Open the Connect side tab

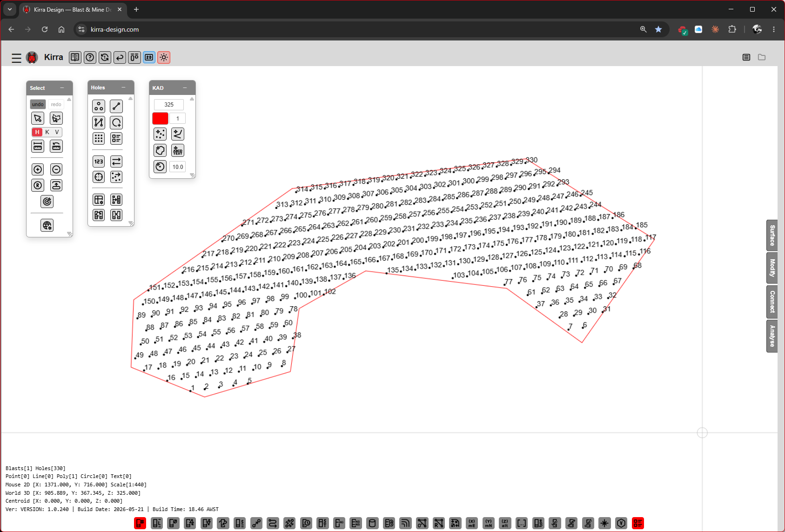(772, 302)
